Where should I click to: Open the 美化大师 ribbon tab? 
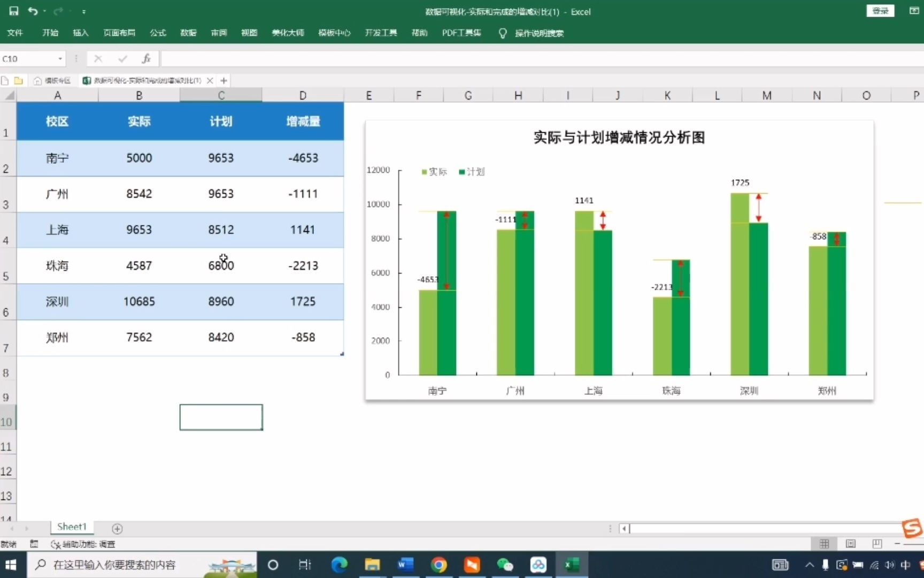click(x=288, y=33)
